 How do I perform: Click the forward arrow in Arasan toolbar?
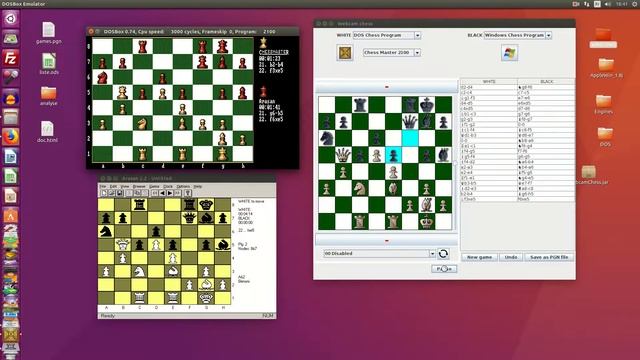[x=170, y=193]
